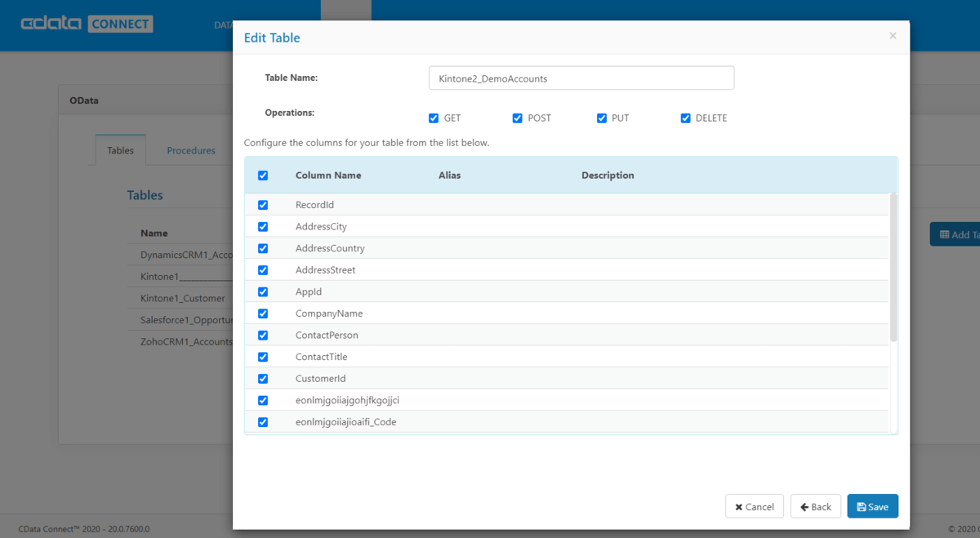Click the Add Table button behind dialog
The width and height of the screenshot is (980, 538).
[x=955, y=234]
